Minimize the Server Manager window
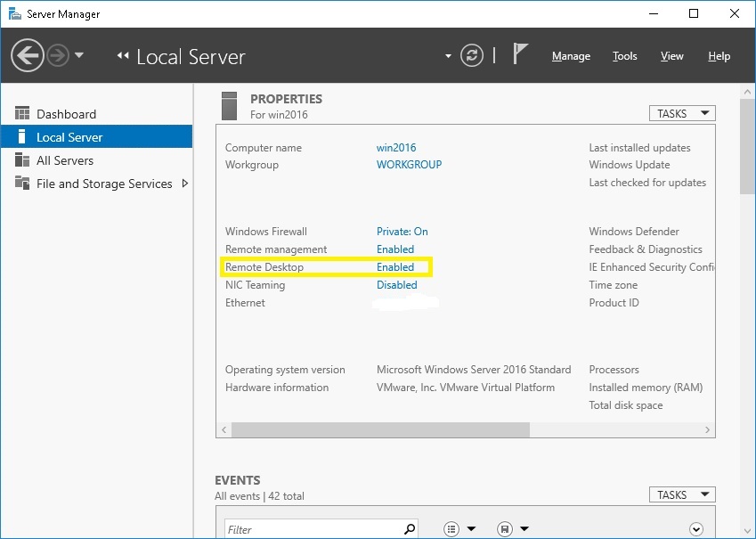 pyautogui.click(x=654, y=13)
